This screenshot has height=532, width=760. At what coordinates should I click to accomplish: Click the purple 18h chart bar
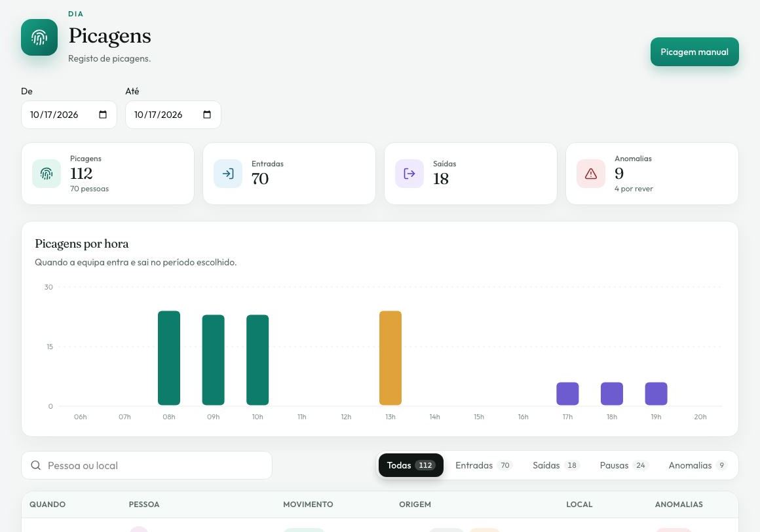click(612, 393)
